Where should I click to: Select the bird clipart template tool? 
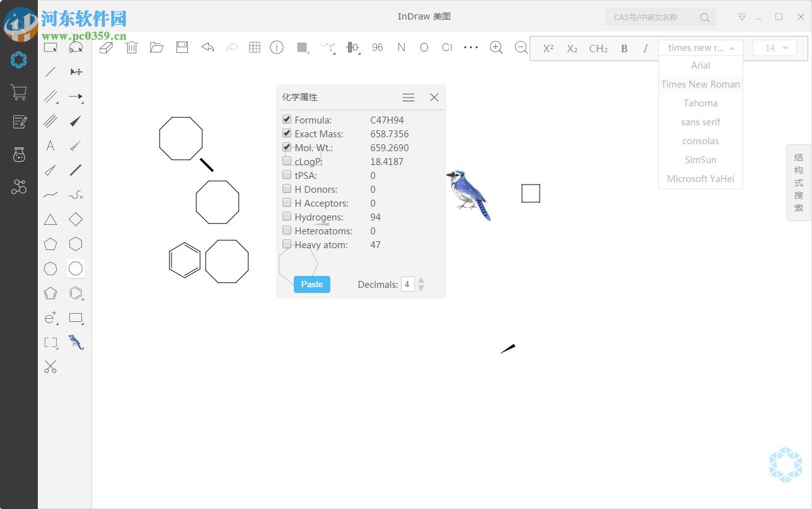(76, 342)
